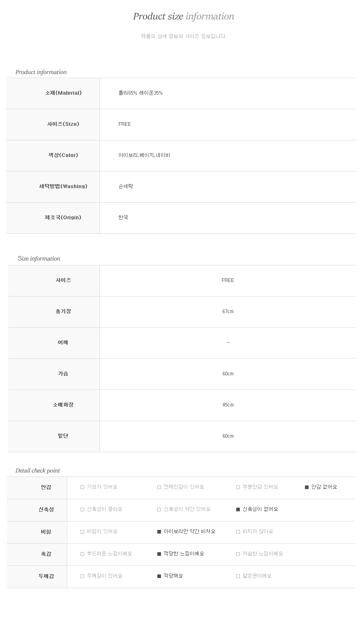The image size is (364, 627).
Task: Check the '기모가 있어요' checkbox
Action: [x=83, y=487]
